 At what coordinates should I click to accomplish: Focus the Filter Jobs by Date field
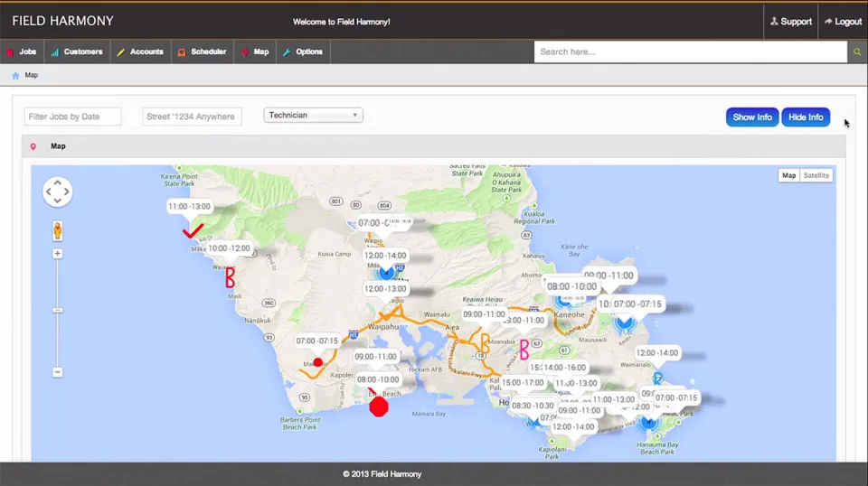(72, 117)
